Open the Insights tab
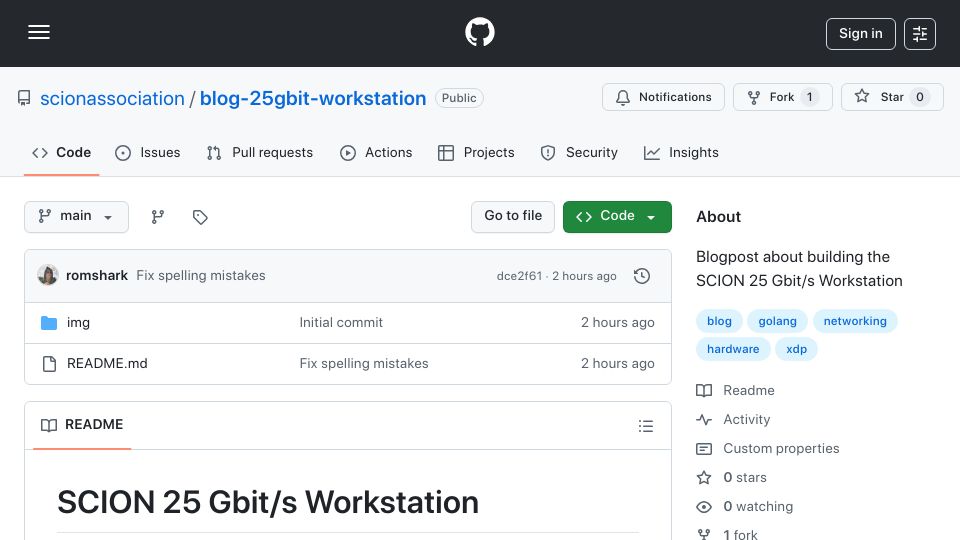This screenshot has width=960, height=540. pos(681,152)
